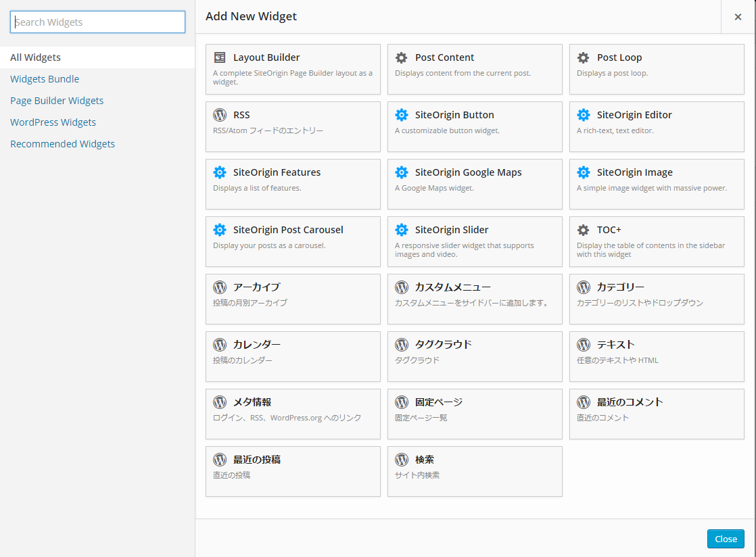756x557 pixels.
Task: Click the SiteOrigin Google Maps gear icon
Action: 402,172
